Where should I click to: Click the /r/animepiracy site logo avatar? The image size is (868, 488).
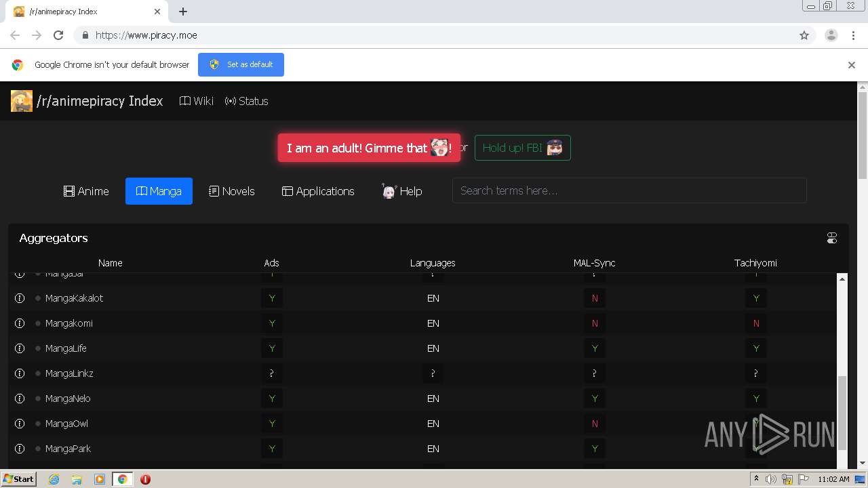(22, 101)
